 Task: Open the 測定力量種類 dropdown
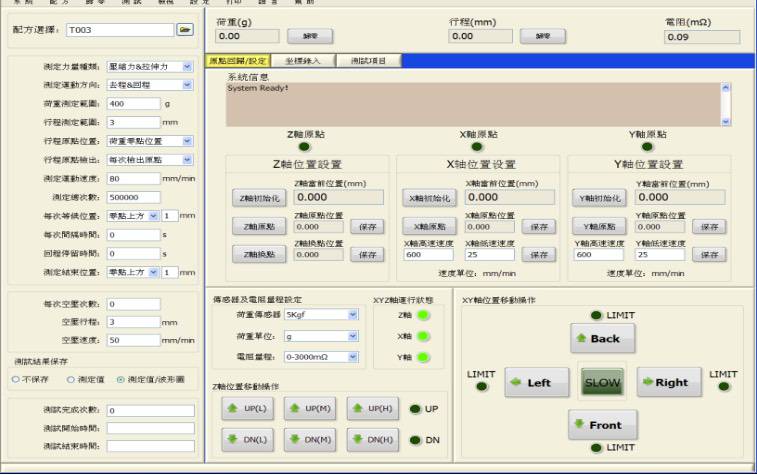click(187, 67)
